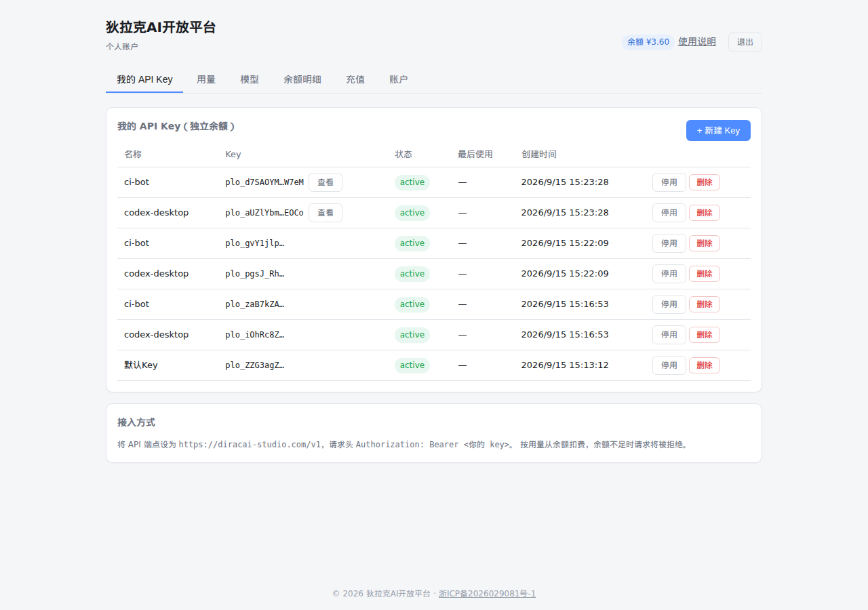Viewport: 868px width, 610px height.
Task: Disable the 默认Key via 停用
Action: 669,365
